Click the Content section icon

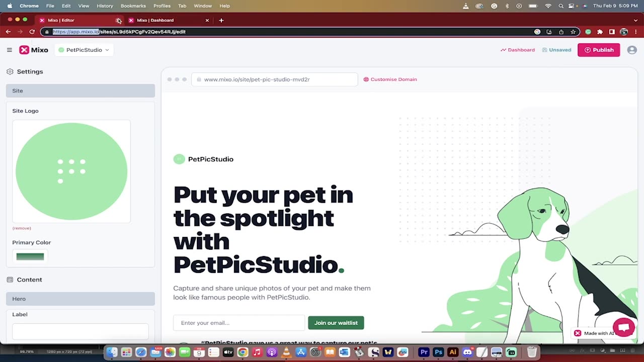click(10, 280)
